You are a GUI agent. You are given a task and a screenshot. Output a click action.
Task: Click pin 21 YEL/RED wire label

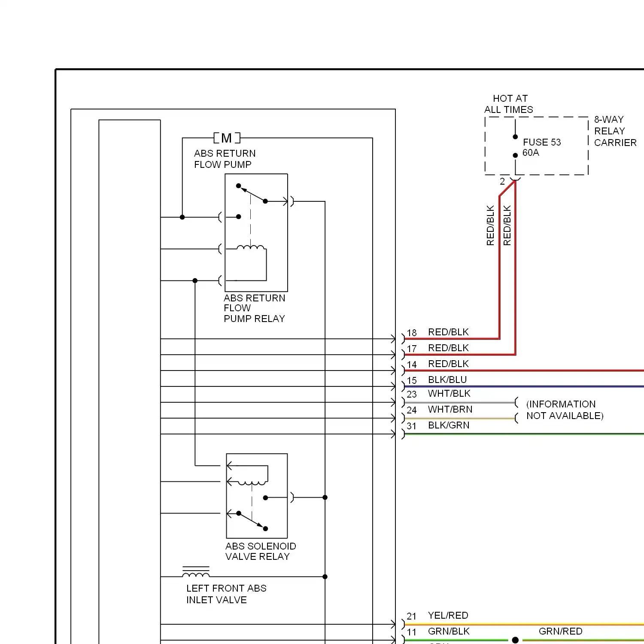point(448,615)
